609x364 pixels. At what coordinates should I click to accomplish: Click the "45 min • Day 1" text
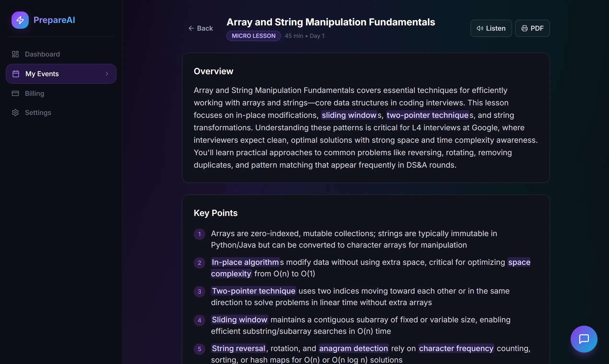click(304, 36)
